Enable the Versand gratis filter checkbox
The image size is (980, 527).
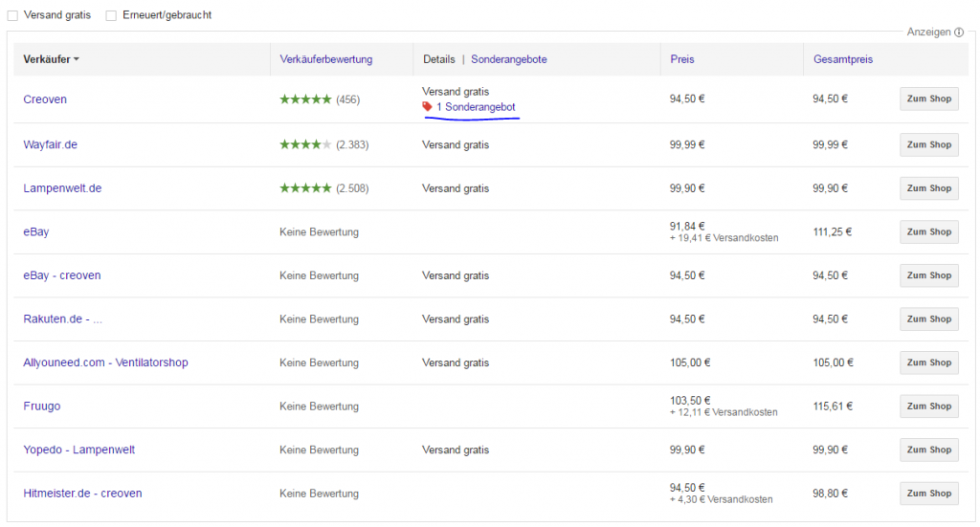click(12, 15)
